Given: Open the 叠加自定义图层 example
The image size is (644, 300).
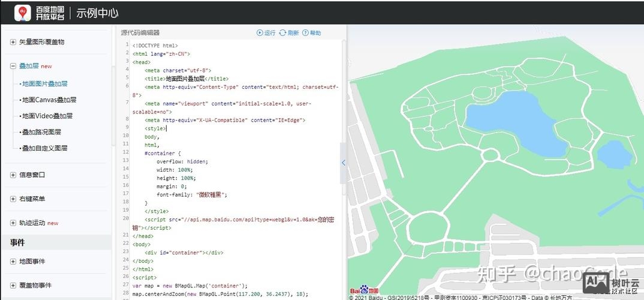Looking at the screenshot, I should point(45,148).
